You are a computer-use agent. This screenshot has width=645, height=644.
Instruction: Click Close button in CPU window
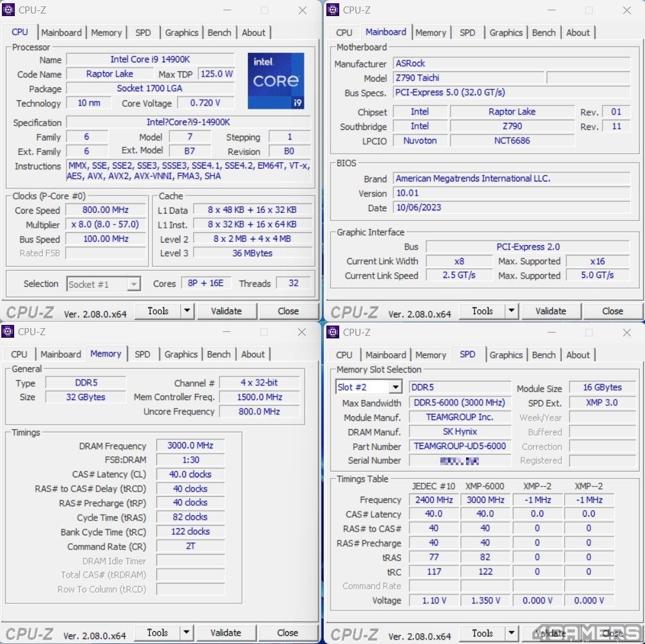(x=288, y=311)
